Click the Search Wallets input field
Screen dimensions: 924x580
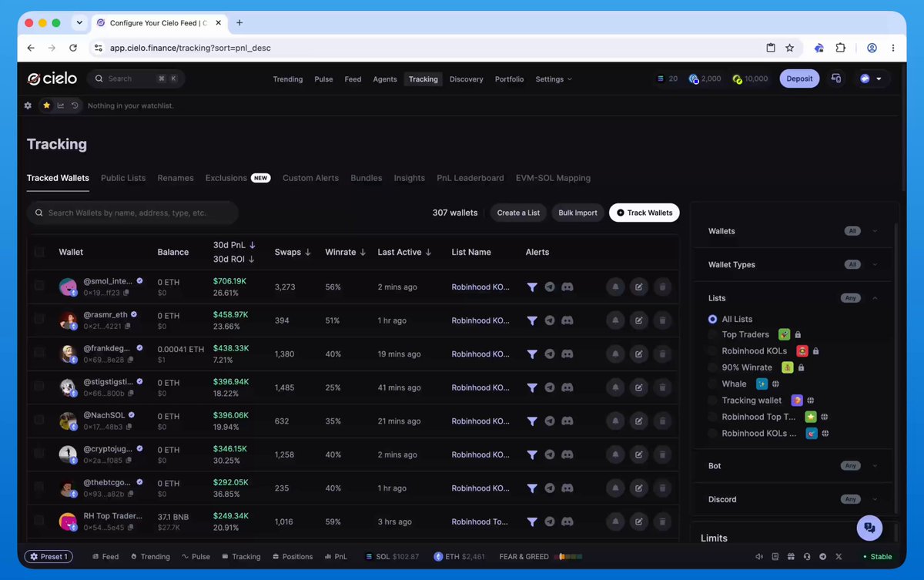coord(132,213)
